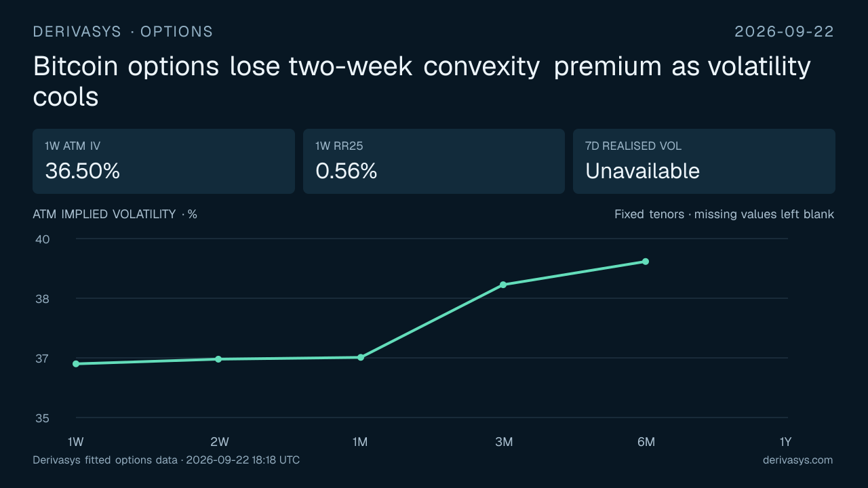This screenshot has height=488, width=868.
Task: Click the 1W data point on the curve
Action: 76,364
